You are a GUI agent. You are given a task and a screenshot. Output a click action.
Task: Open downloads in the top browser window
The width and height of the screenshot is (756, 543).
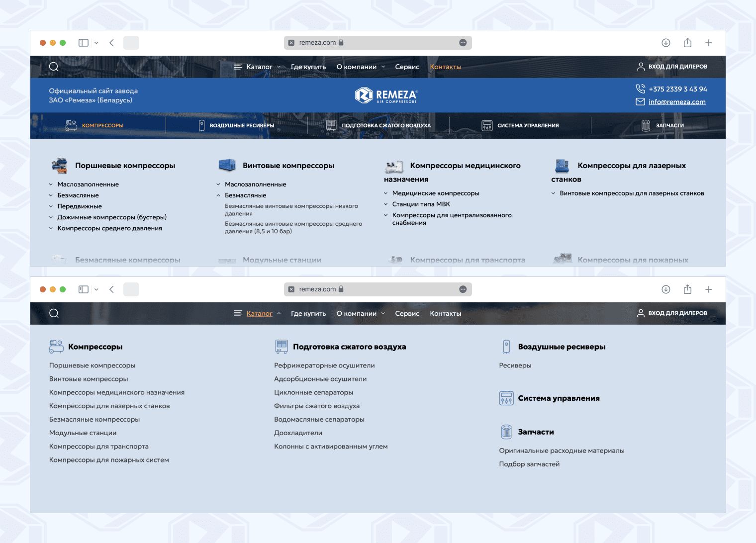[x=666, y=43]
